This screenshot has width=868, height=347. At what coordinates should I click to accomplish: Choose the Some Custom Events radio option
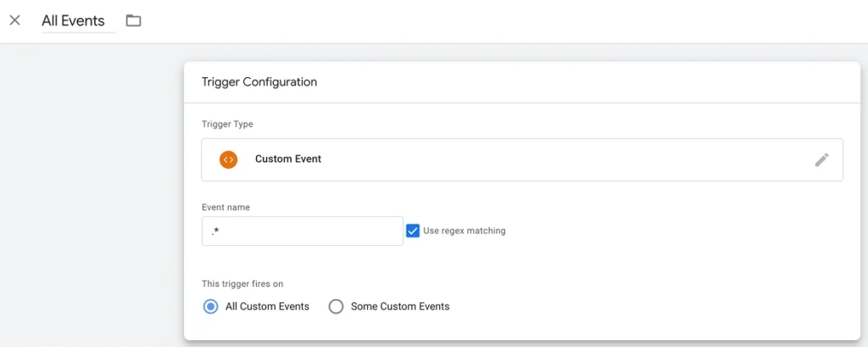[336, 306]
